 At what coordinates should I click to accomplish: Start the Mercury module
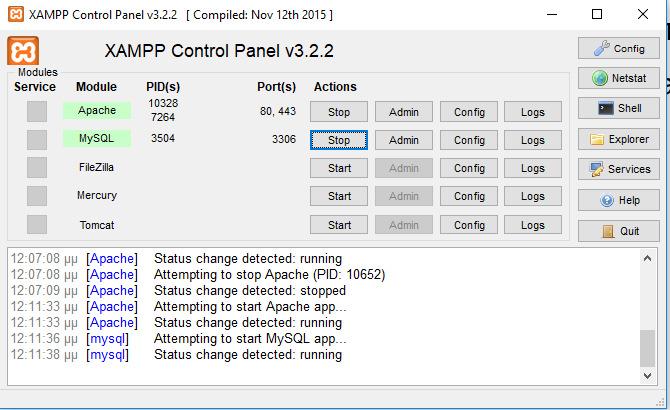[x=339, y=196]
